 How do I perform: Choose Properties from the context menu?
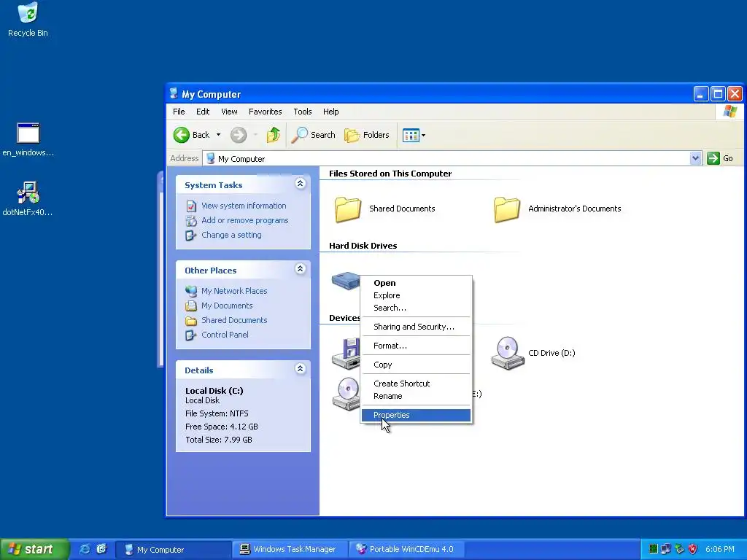[416, 415]
